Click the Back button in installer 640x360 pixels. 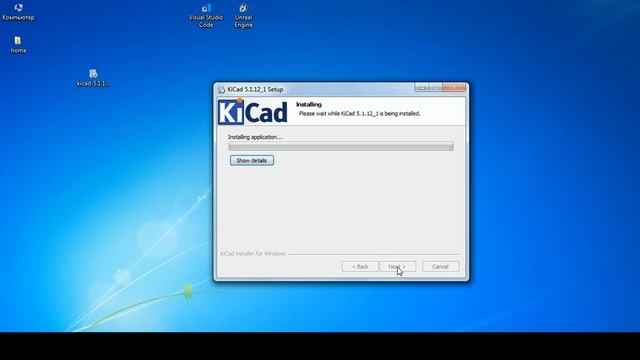point(360,267)
